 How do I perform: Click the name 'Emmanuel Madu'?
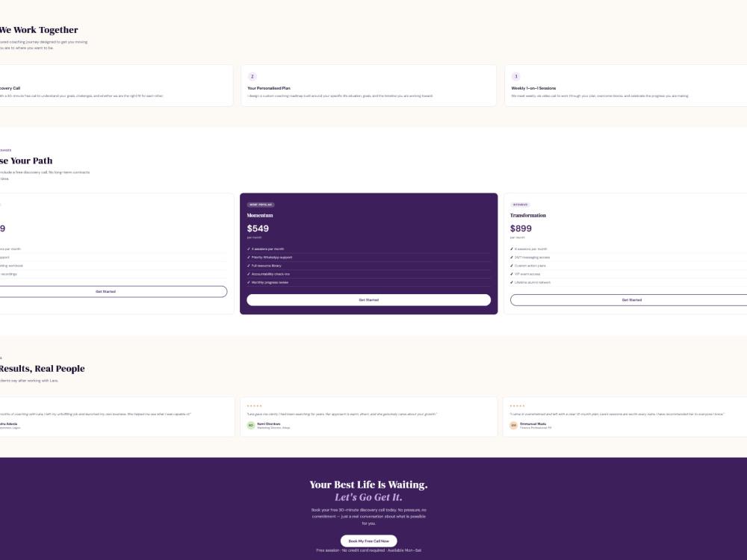tap(533, 423)
